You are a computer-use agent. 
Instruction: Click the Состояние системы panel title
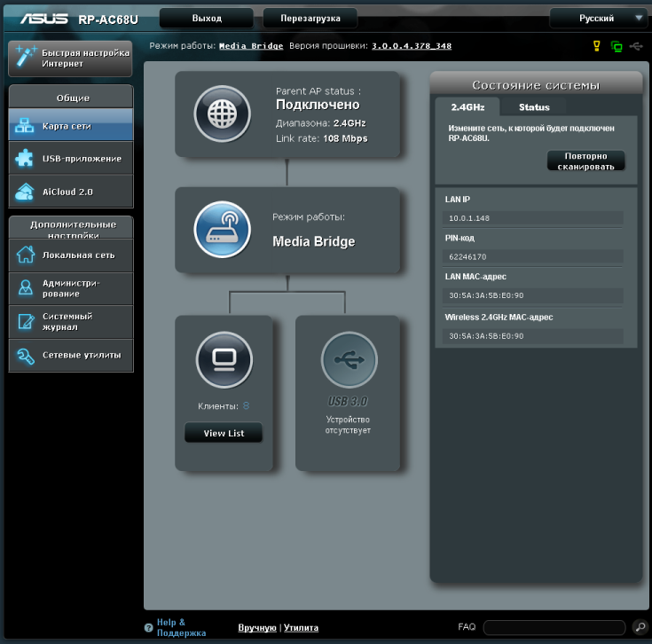pyautogui.click(x=536, y=85)
